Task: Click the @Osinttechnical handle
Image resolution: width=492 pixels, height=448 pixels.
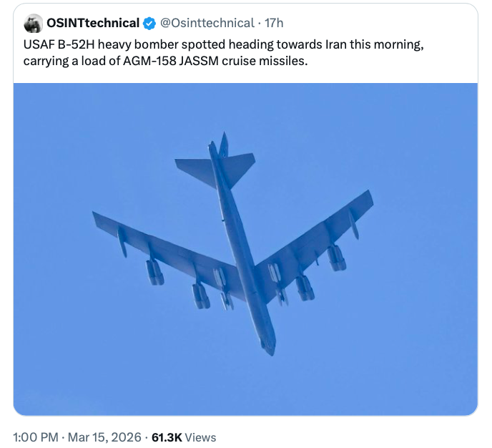Action: click(x=208, y=24)
